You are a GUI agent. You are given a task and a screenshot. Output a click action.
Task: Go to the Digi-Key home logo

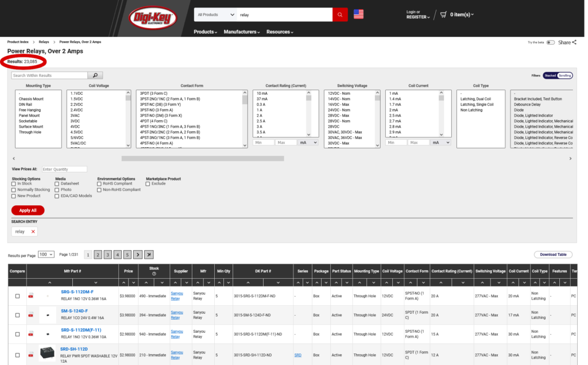pyautogui.click(x=152, y=18)
